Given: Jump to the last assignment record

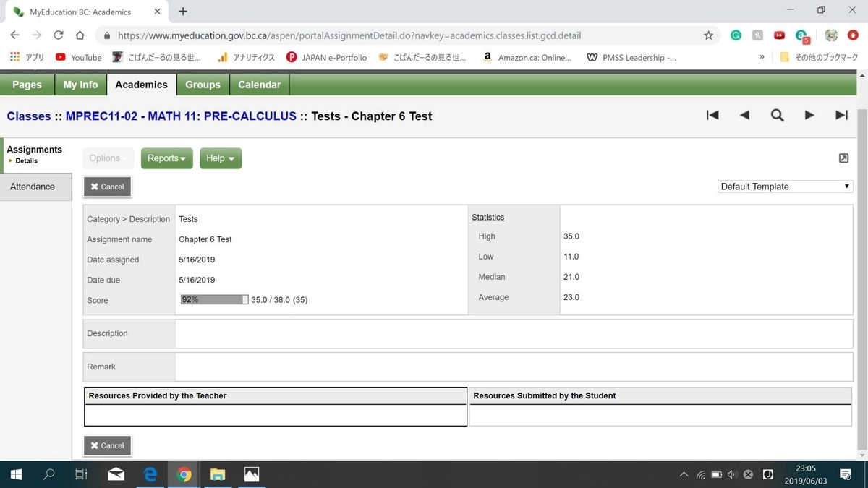Looking at the screenshot, I should click(x=841, y=115).
